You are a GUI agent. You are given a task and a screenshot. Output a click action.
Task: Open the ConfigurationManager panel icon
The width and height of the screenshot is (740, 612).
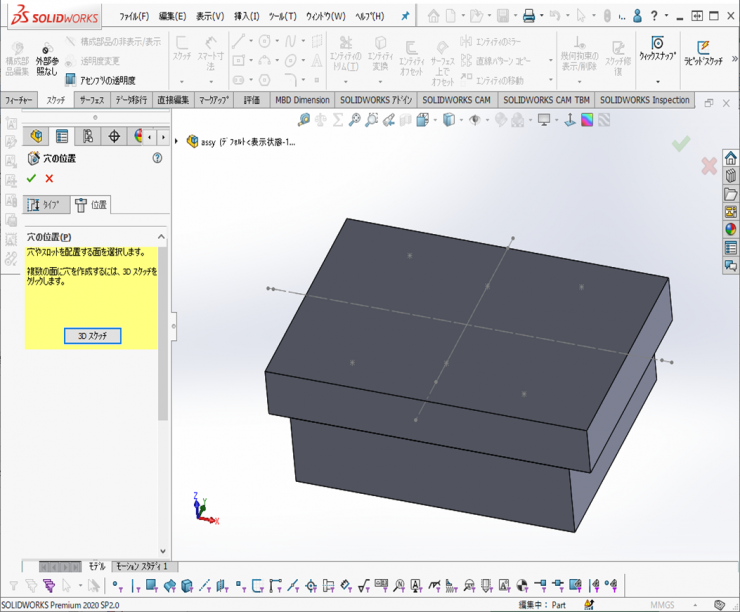pos(88,137)
